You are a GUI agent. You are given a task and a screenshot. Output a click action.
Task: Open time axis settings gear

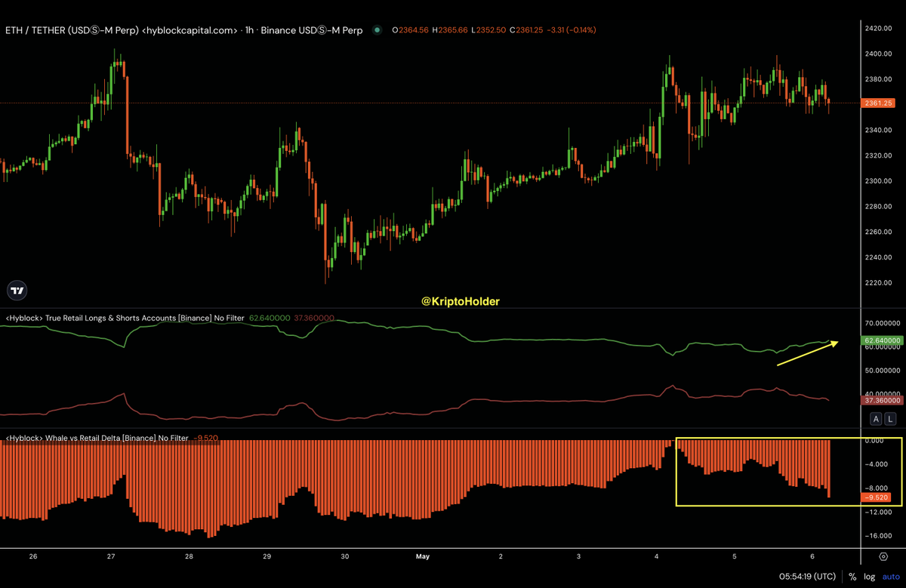click(x=883, y=556)
